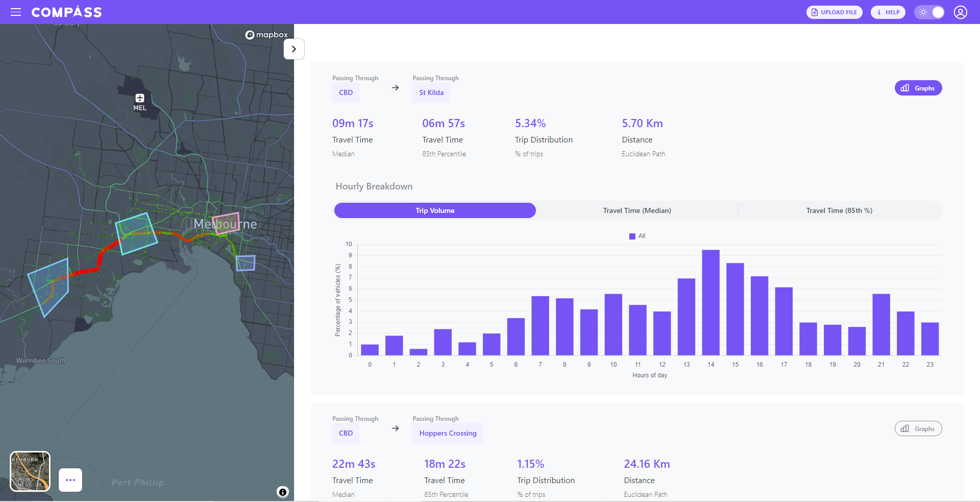The image size is (980, 502).
Task: Click the Hourly Breakdown heading
Action: pyautogui.click(x=374, y=186)
